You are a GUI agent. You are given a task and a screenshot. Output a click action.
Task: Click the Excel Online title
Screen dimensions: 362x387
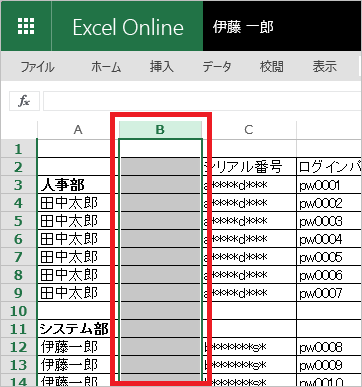tap(128, 27)
